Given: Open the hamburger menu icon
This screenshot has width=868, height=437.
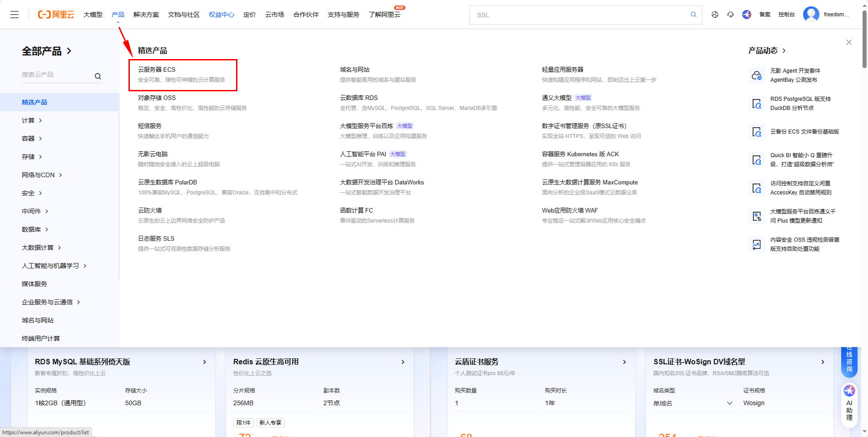Looking at the screenshot, I should click(15, 15).
